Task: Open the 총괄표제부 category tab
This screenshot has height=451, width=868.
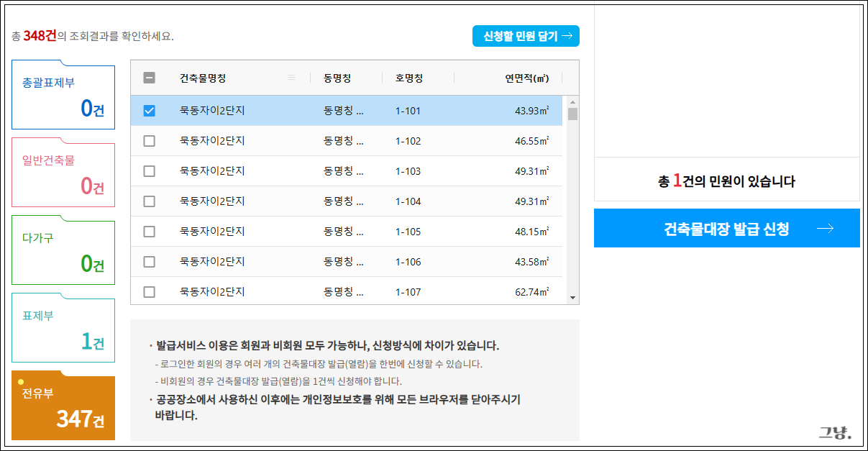Action: 63,98
